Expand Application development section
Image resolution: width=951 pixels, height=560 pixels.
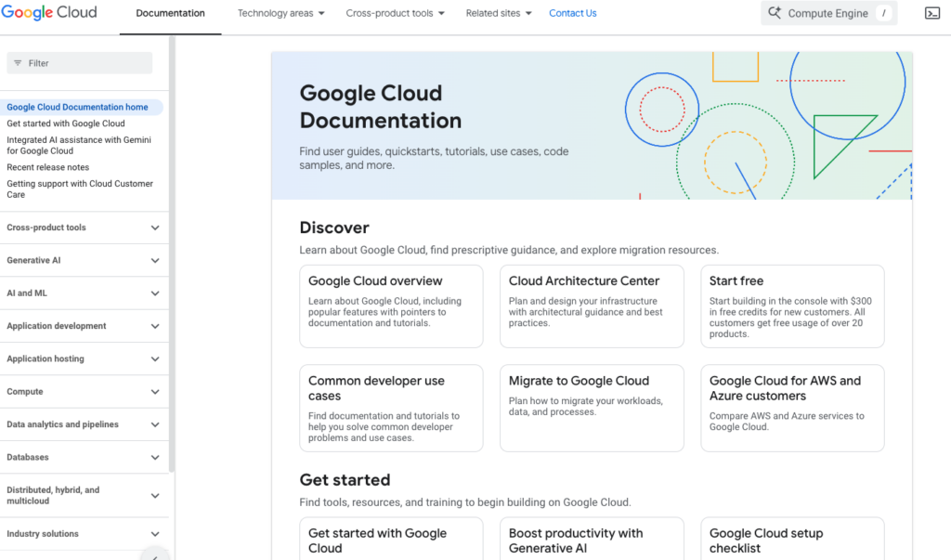click(x=84, y=326)
